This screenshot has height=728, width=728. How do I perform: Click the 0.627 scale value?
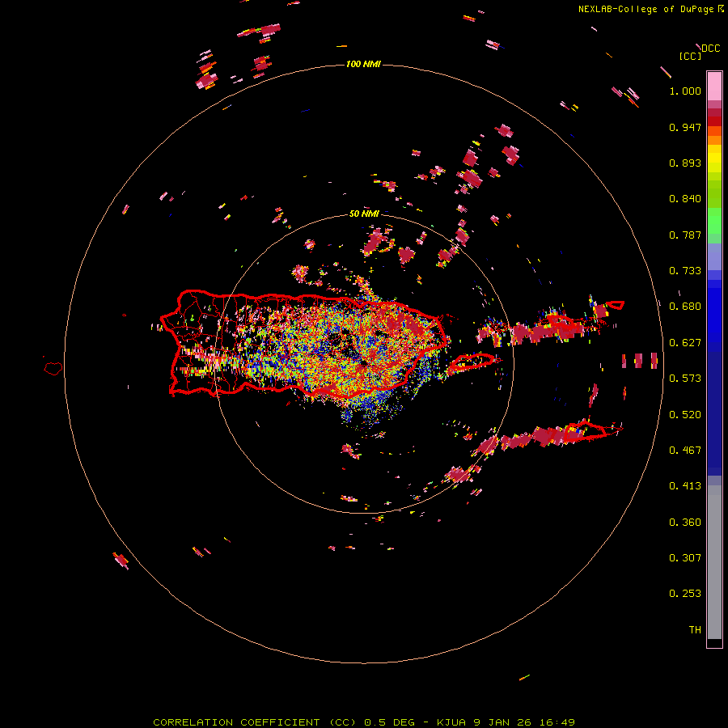pos(685,343)
